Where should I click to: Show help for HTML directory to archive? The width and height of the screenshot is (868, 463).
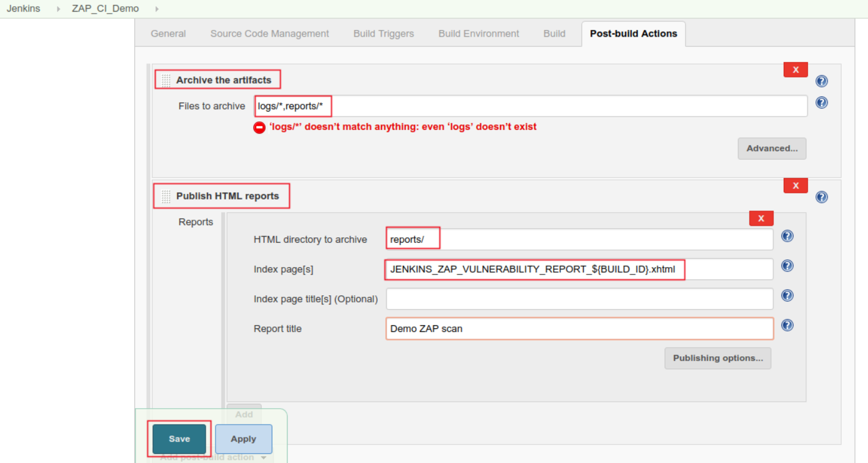[x=787, y=236]
